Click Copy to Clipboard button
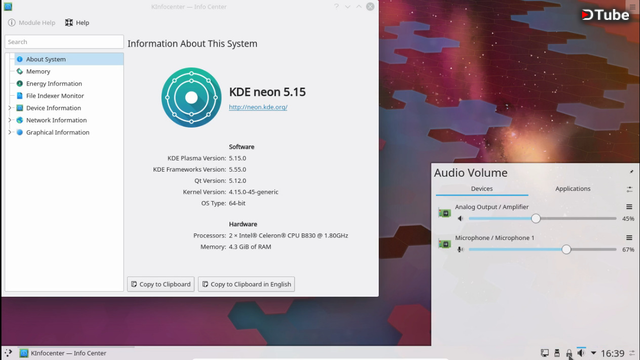The image size is (640, 360). coord(161,284)
